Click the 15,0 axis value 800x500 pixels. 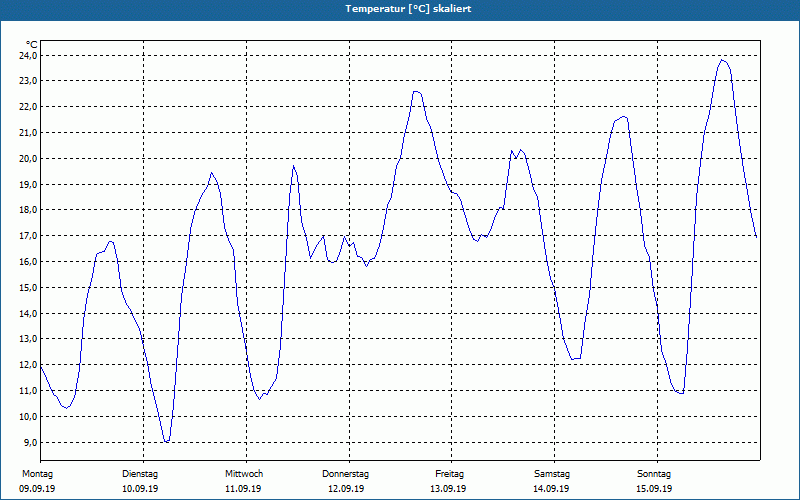coord(28,287)
